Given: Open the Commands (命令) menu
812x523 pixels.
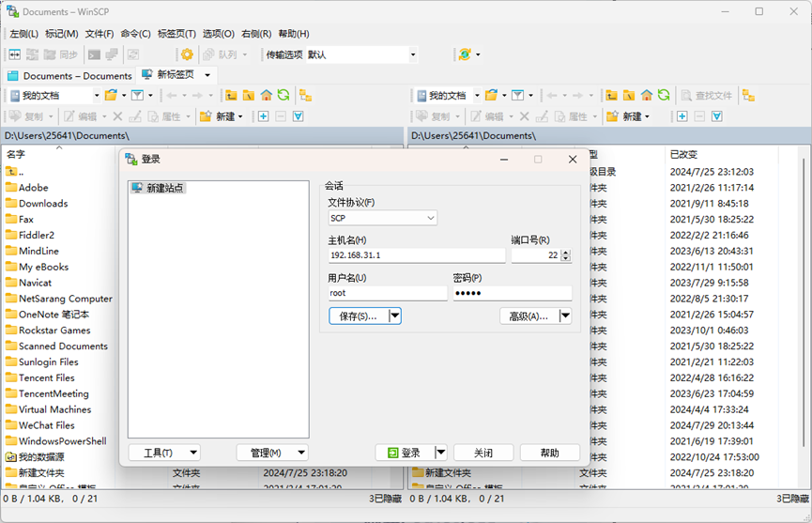Looking at the screenshot, I should click(135, 34).
